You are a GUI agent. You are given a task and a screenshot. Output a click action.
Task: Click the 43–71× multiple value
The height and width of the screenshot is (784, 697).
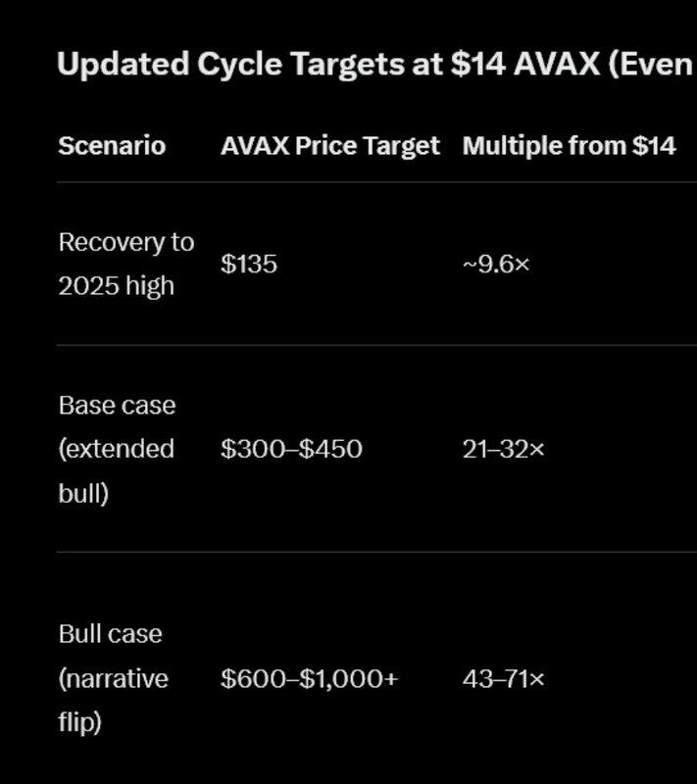pyautogui.click(x=504, y=678)
